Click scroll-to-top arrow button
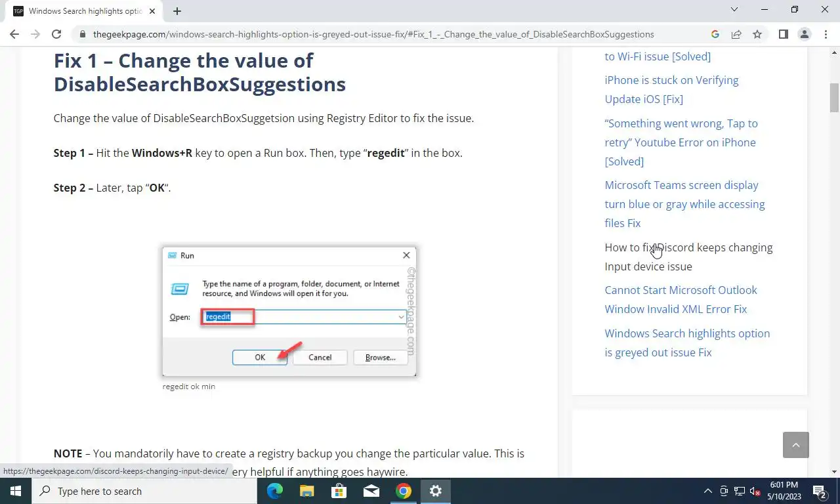Screen dimensions: 840x504 point(796,445)
